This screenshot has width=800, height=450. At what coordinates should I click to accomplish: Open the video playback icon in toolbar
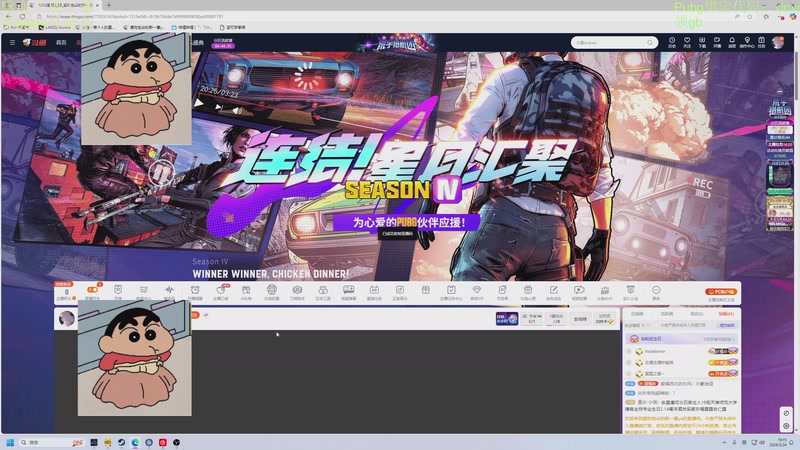pyautogui.click(x=579, y=292)
